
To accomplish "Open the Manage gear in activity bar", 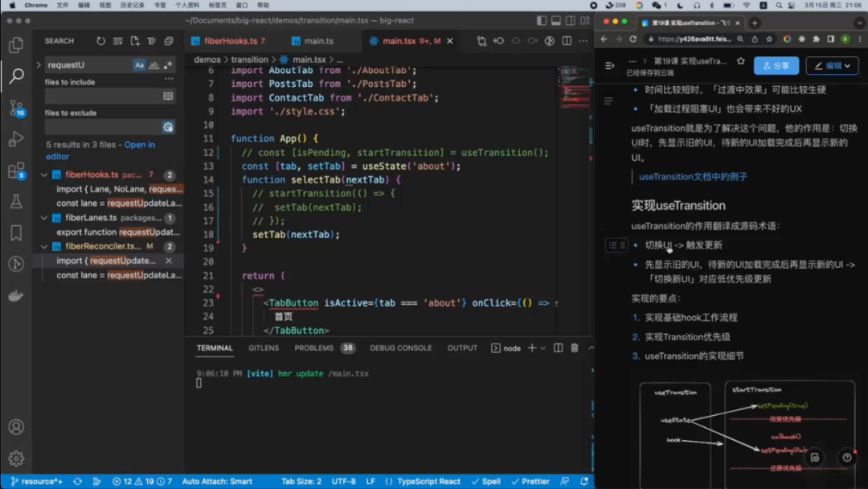I will click(x=16, y=458).
